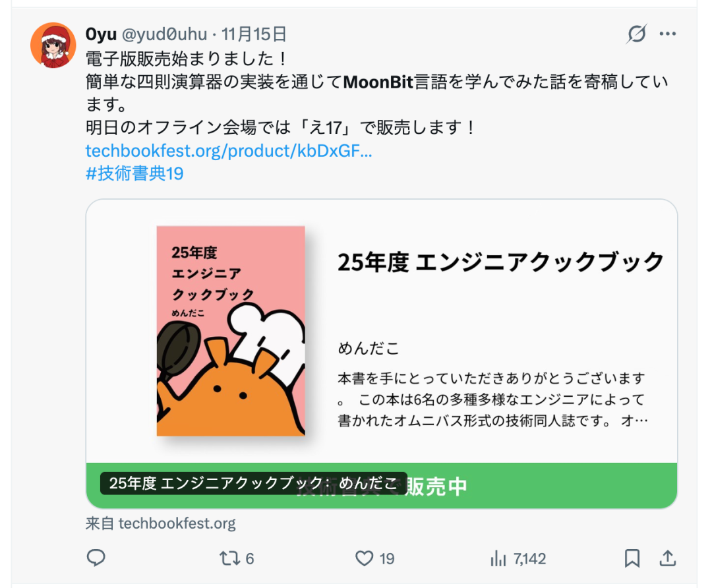Share the tweet using the share icon
Image resolution: width=712 pixels, height=588 pixels.
click(x=668, y=558)
